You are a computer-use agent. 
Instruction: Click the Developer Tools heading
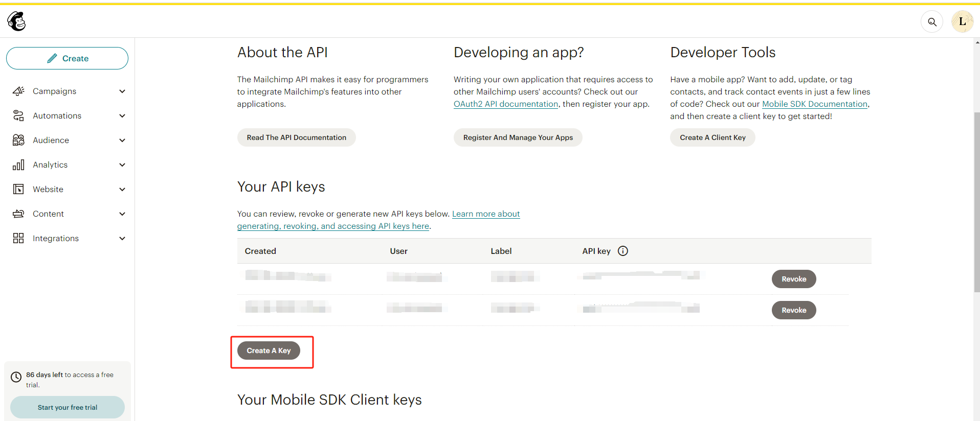(x=723, y=52)
